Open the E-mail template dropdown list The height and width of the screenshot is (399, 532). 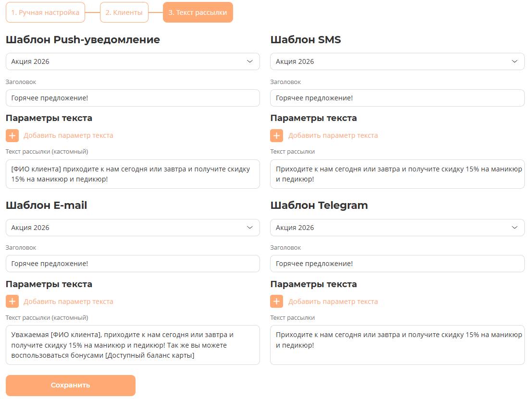click(x=133, y=228)
